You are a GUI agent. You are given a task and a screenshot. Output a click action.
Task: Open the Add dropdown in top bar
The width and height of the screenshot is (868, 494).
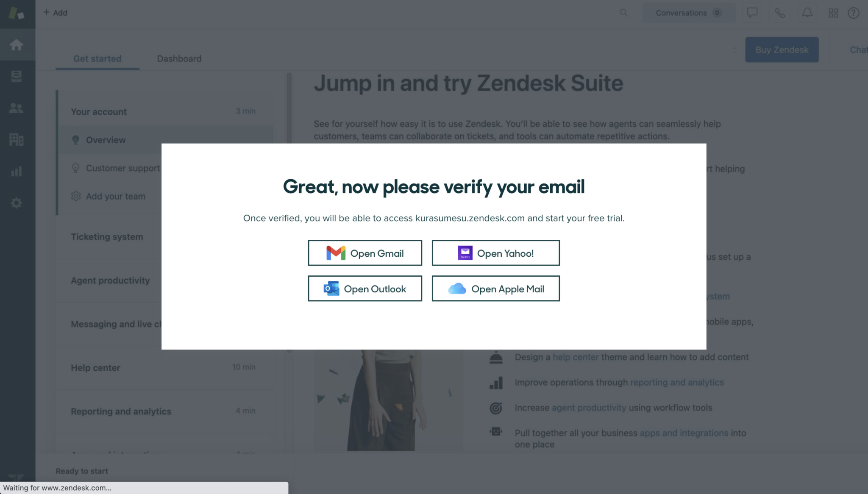click(55, 13)
